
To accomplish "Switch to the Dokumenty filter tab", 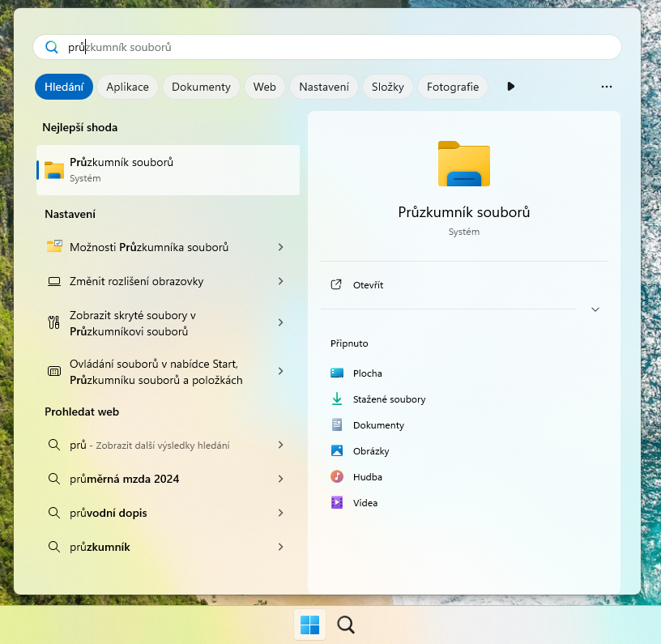I will click(x=201, y=87).
